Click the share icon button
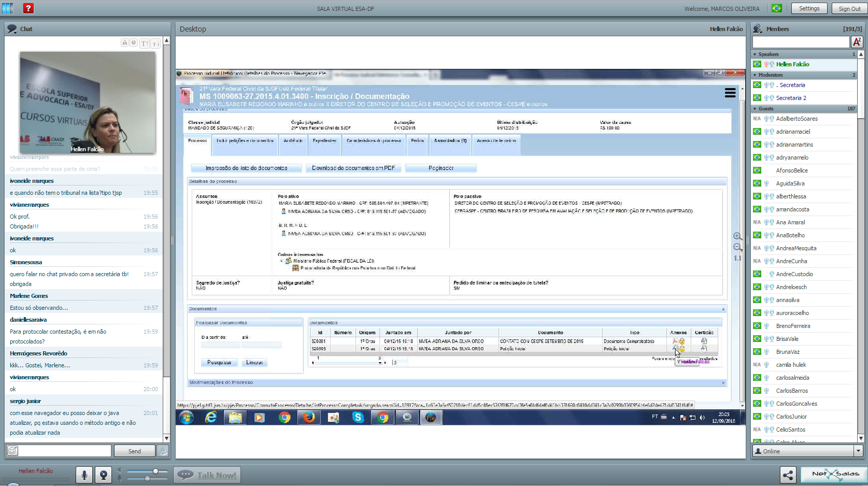 click(x=788, y=475)
